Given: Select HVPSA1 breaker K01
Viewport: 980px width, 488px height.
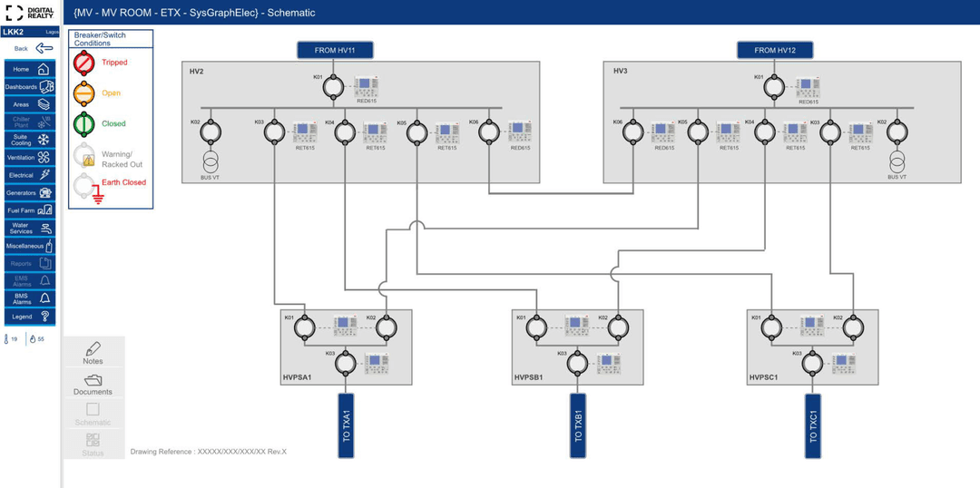Looking at the screenshot, I should pyautogui.click(x=304, y=327).
